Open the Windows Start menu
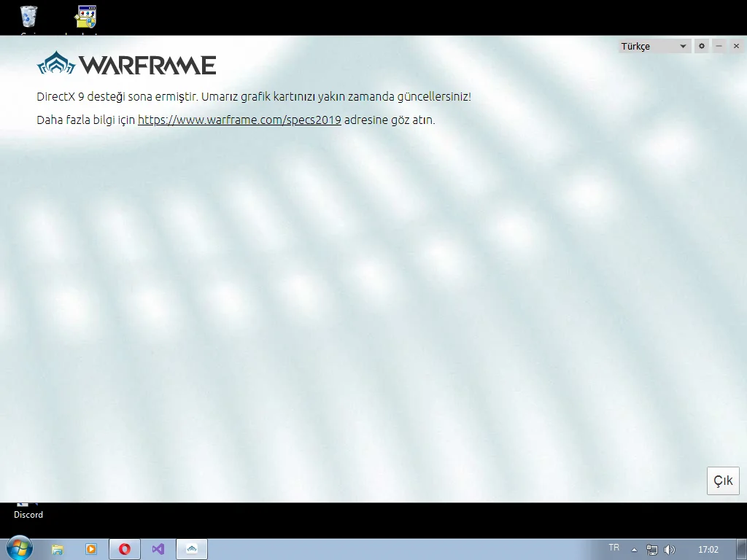Screen dimensions: 747x560 19,548
